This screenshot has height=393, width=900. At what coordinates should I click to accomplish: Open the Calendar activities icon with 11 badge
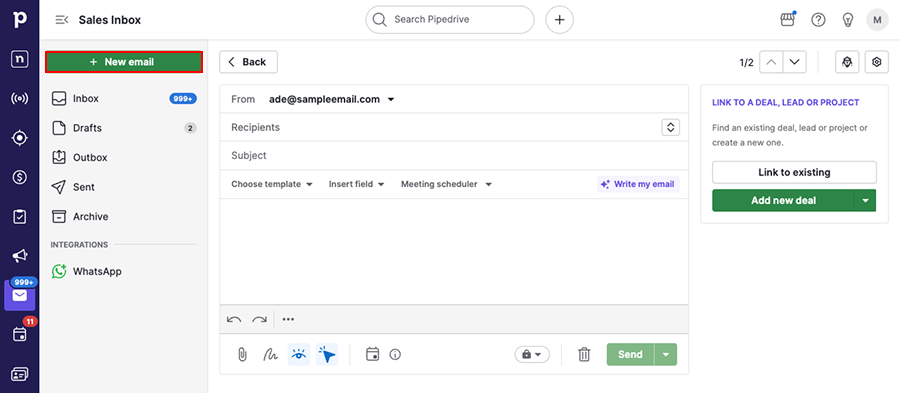pos(20,334)
